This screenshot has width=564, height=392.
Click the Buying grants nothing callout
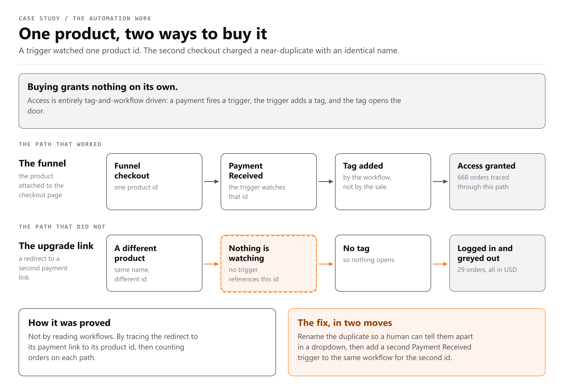(x=282, y=101)
